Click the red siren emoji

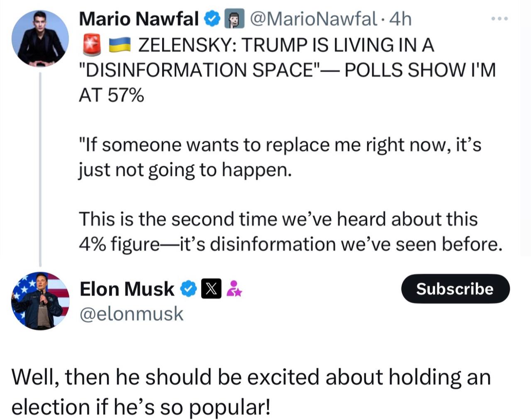click(x=91, y=45)
